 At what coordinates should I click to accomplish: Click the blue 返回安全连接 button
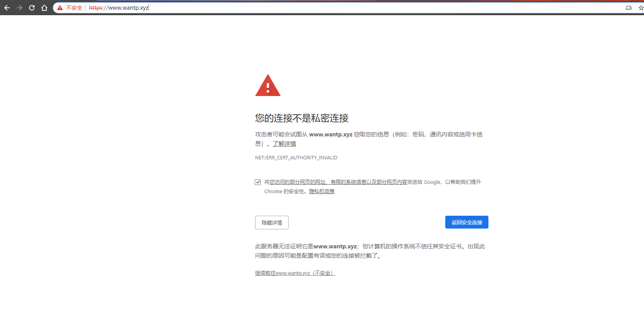click(467, 222)
